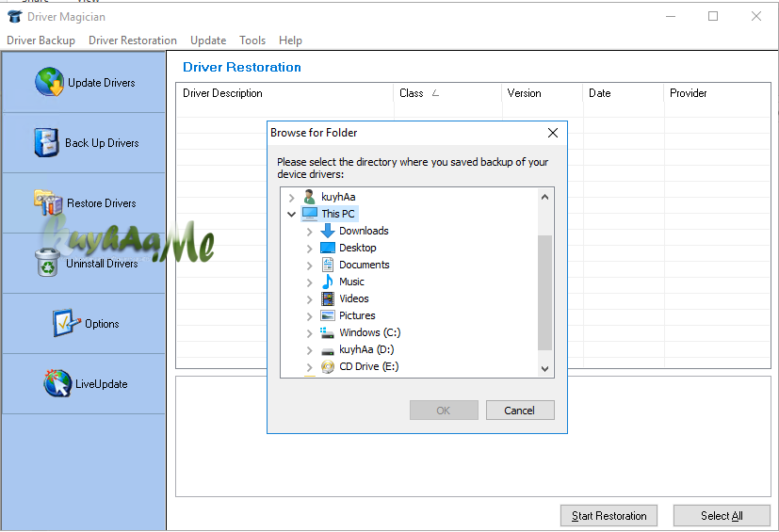Select the This PC label
779x532 pixels.
[338, 214]
